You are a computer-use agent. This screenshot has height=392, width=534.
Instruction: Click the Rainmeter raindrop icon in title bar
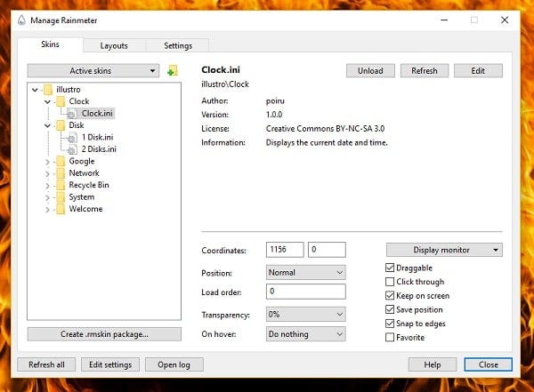pos(21,20)
